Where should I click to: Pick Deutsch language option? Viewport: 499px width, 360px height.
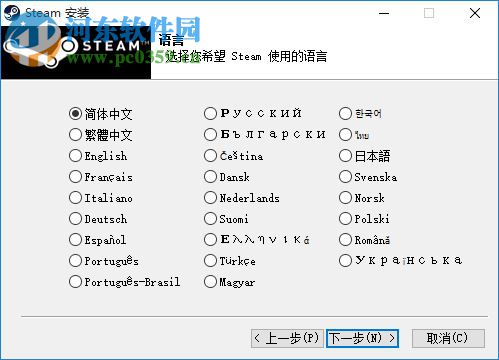click(75, 219)
